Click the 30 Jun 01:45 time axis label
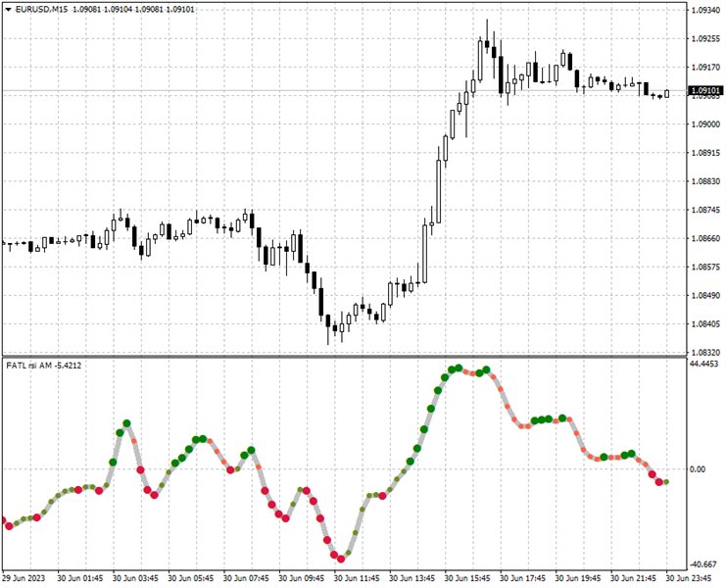 [x=80, y=578]
